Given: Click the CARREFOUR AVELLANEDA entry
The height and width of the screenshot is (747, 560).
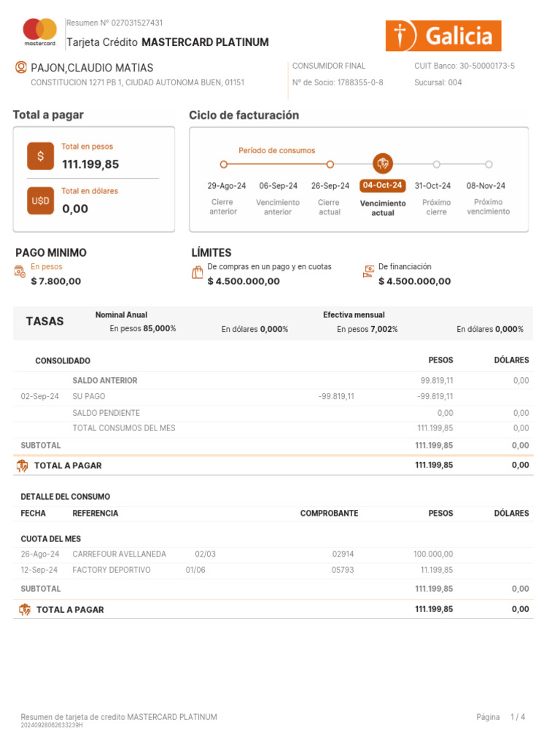Looking at the screenshot, I should 119,554.
